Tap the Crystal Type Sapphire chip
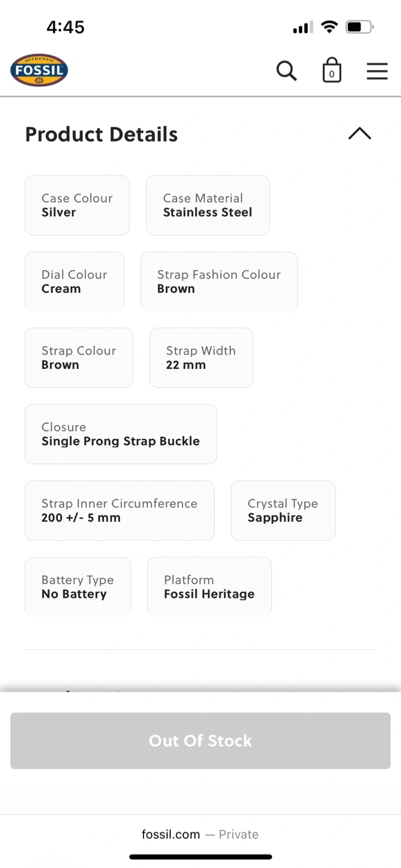Viewport: 401px width, 868px height. [x=283, y=511]
